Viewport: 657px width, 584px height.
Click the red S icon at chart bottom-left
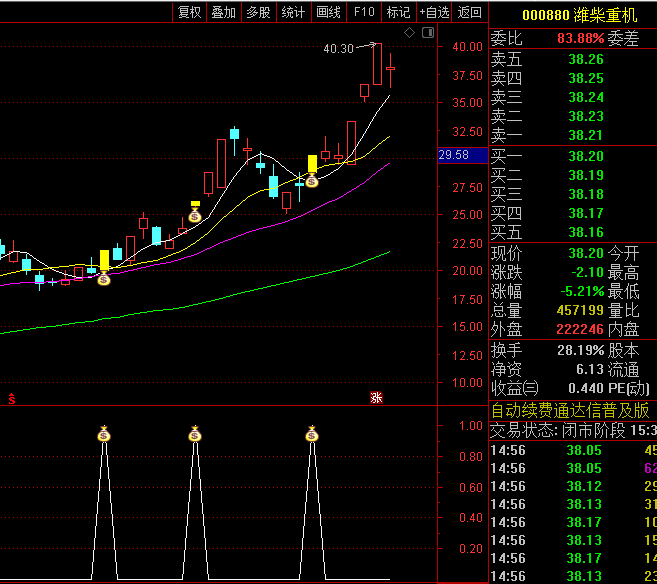point(13,397)
